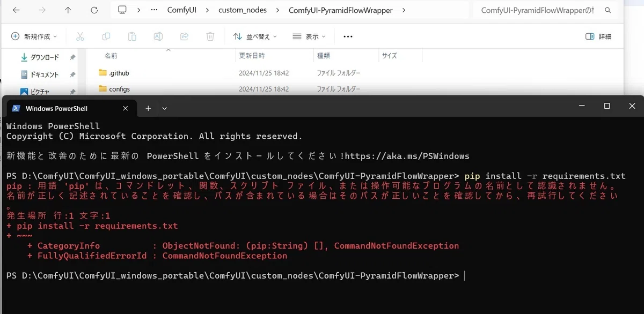644x314 pixels.
Task: Sort by the 更新日時 column header
Action: point(252,55)
